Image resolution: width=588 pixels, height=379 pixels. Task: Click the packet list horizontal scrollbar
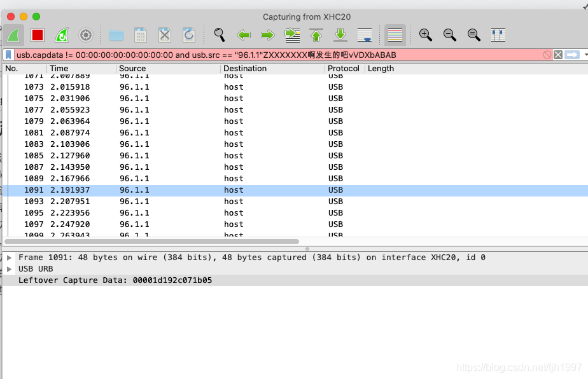click(152, 242)
